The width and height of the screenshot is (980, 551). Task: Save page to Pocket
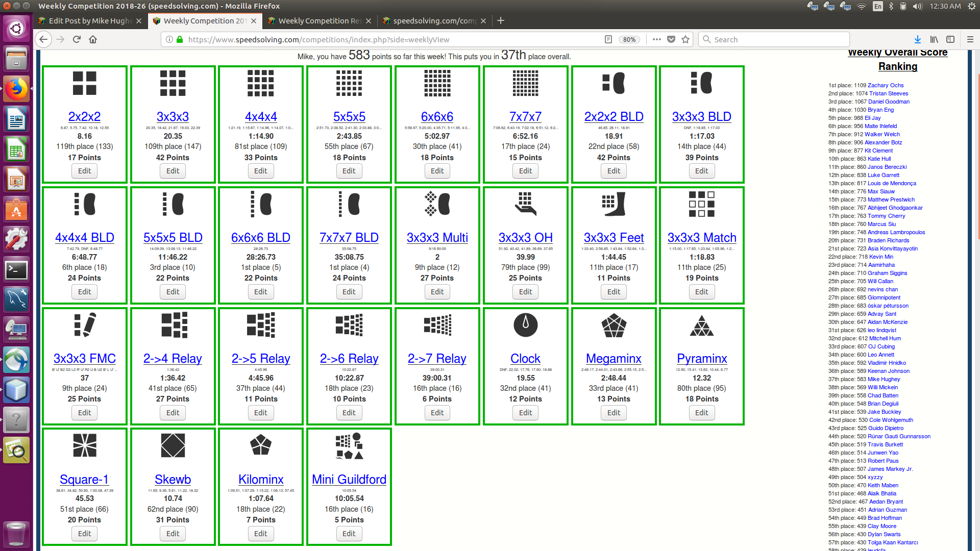coord(671,39)
